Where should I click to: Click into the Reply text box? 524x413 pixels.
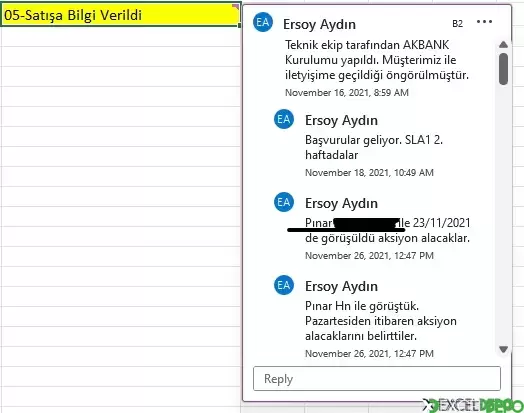coord(377,379)
